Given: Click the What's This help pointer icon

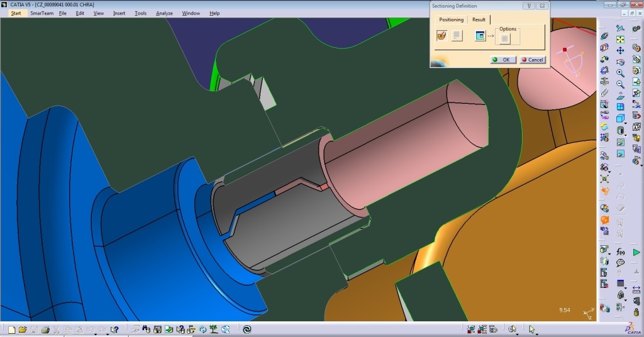Looking at the screenshot, I should point(114,329).
